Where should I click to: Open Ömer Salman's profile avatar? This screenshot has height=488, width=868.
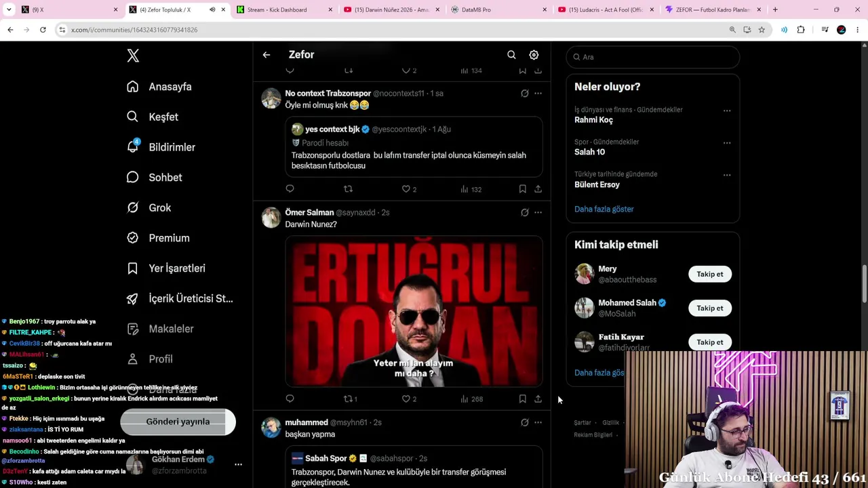click(271, 218)
